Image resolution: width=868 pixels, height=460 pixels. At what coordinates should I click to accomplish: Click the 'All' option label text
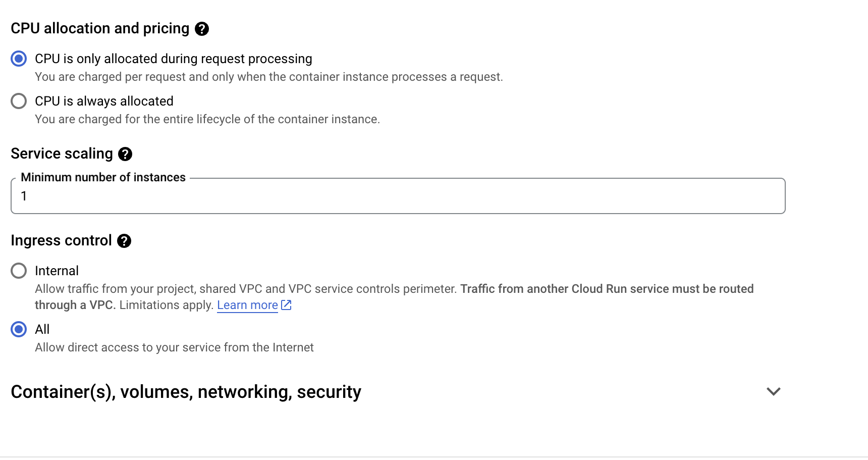42,329
